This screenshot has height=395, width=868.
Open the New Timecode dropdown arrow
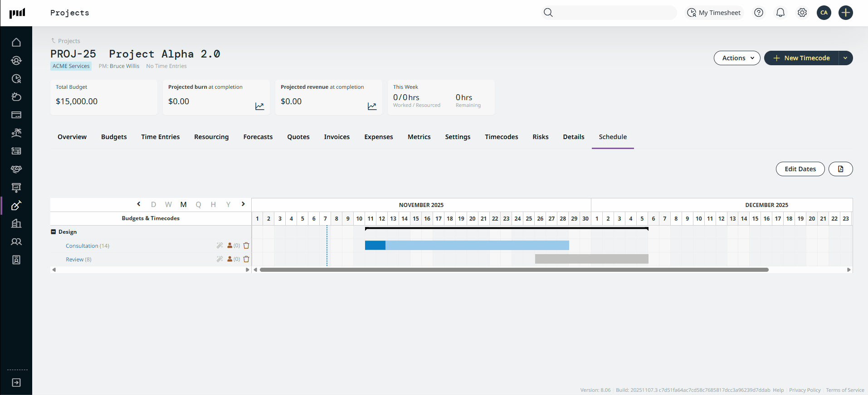(845, 58)
